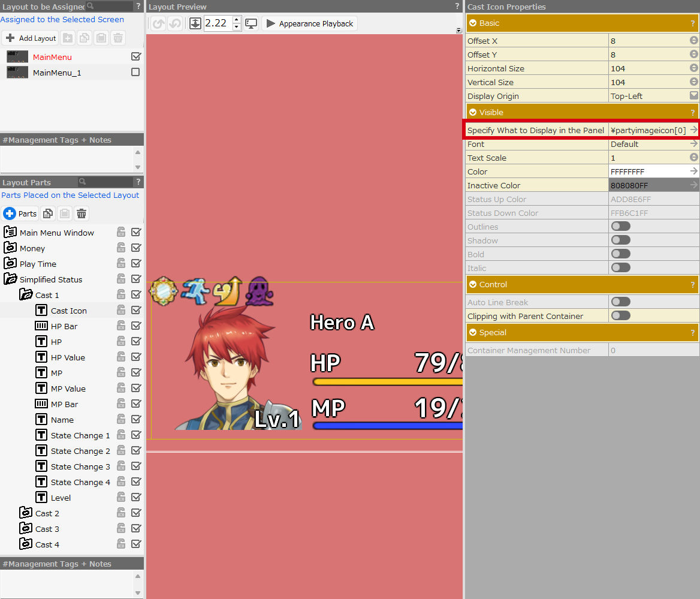Select the State Change 3 part
The height and width of the screenshot is (599, 700).
pos(80,466)
